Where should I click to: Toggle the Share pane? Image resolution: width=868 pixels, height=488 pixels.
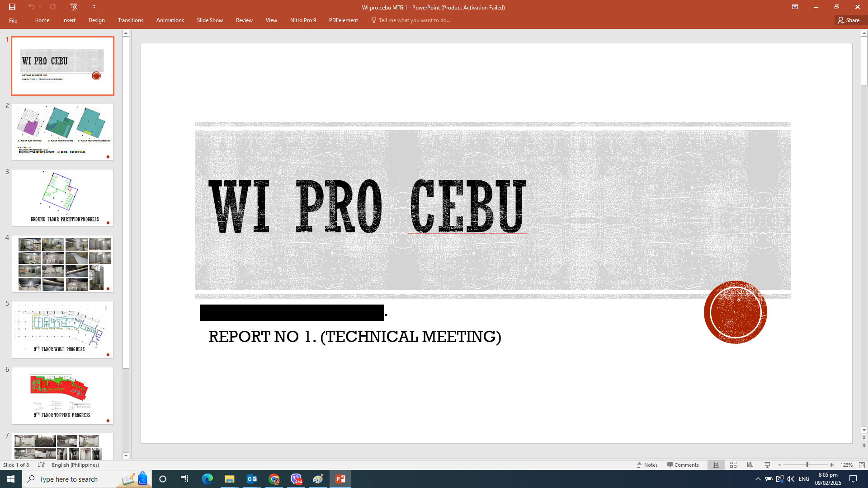[x=849, y=20]
